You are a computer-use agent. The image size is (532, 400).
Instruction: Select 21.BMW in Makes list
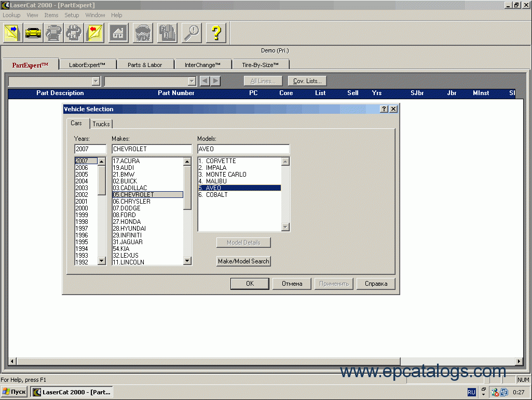(x=147, y=175)
